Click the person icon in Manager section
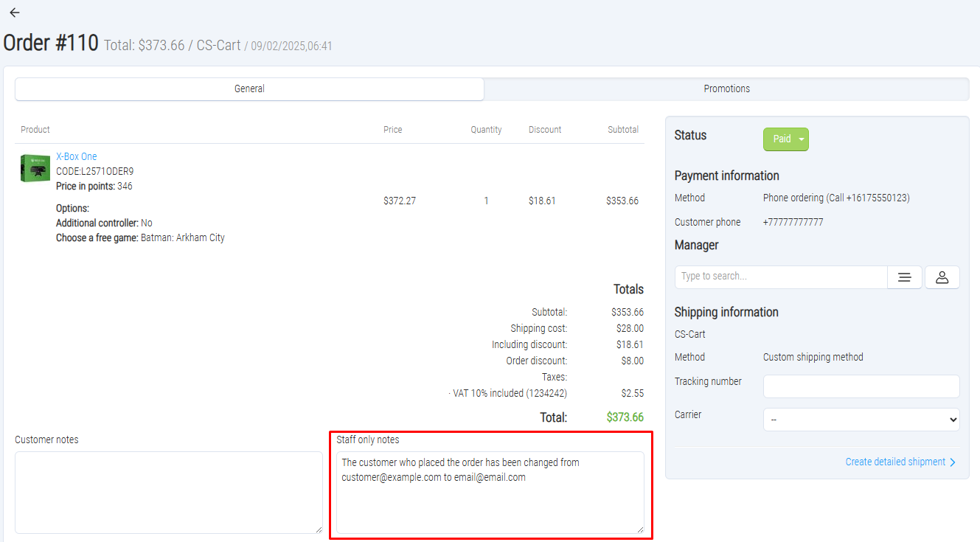980x542 pixels. pos(942,277)
